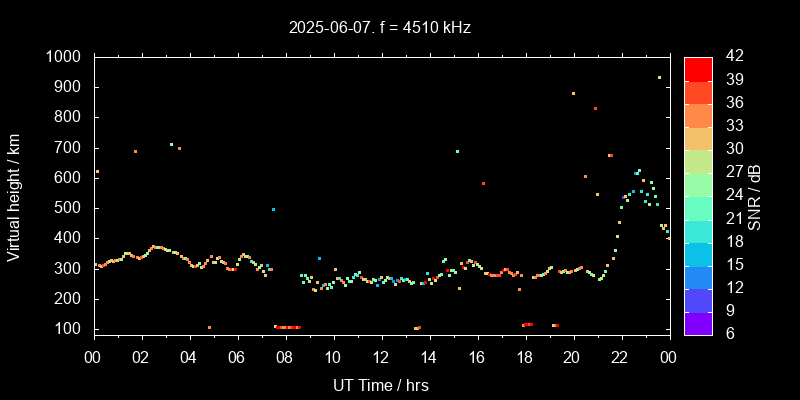Pick the blue 12–15 dB colorbar segment

[698, 276]
